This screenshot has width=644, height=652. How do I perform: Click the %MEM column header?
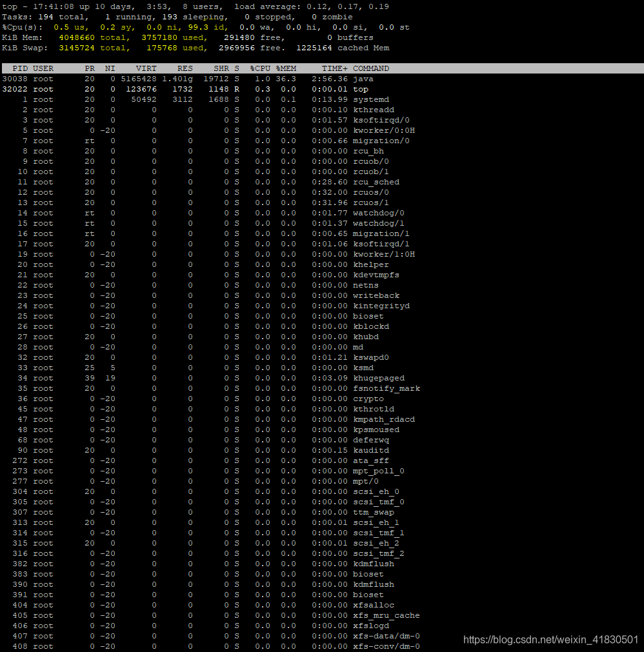287,68
